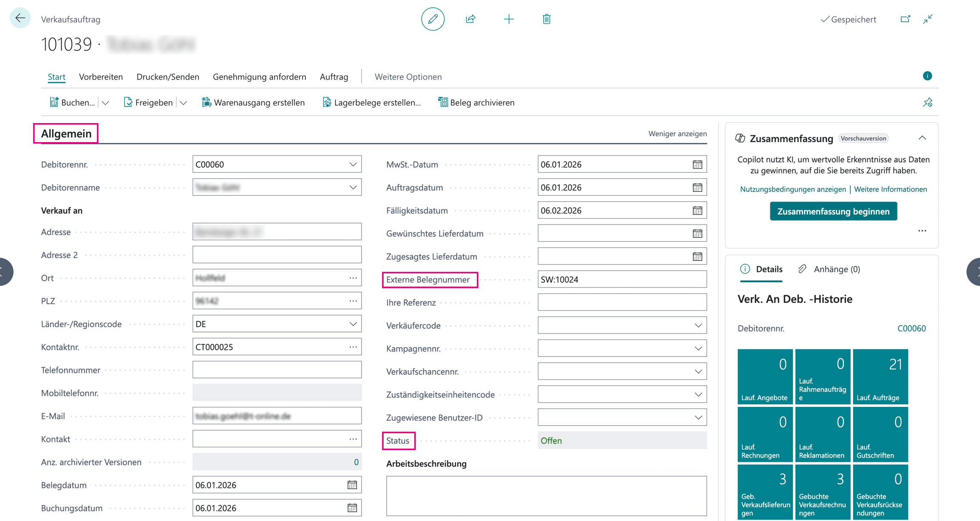
Task: Open calendar for Zugesagtes Lieferdatum
Action: click(x=697, y=256)
